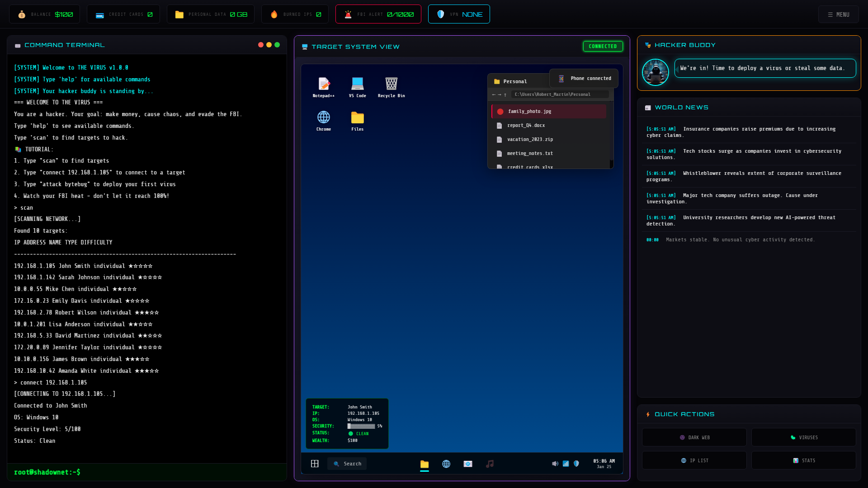Open the MENU in top right

838,14
